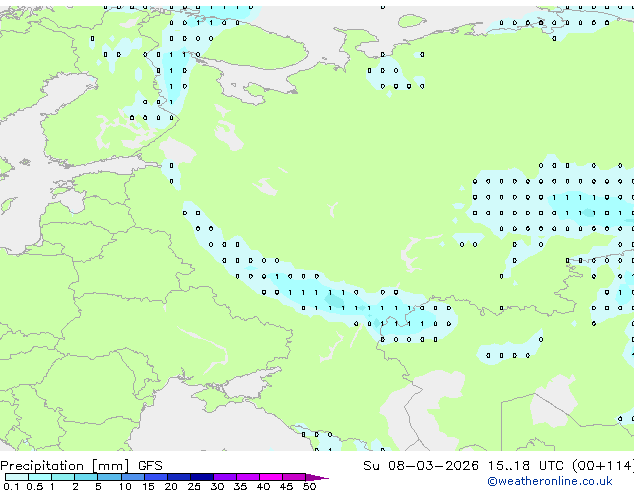Image resolution: width=634 pixels, height=490 pixels.
Task: Pick the 40–45 mm magenta legend swatch
Action: click(271, 477)
